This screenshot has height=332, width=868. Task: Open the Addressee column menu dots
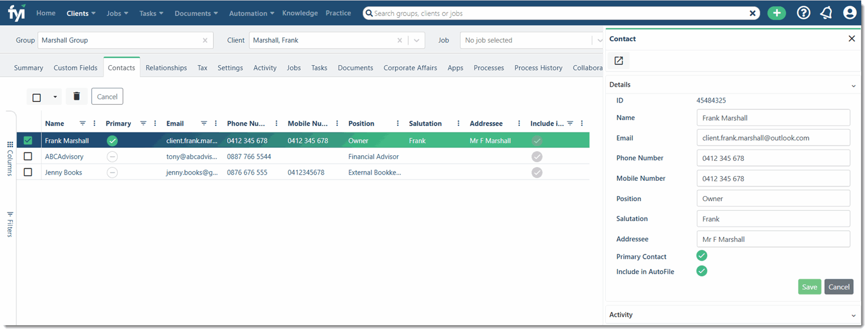coord(519,124)
